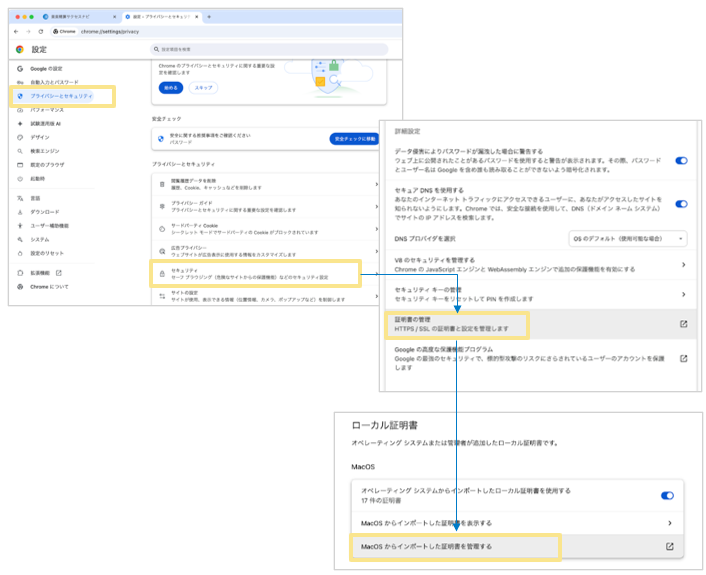The width and height of the screenshot is (706, 575).
Task: Select Privacy and Security in the sidebar
Action: (64, 96)
